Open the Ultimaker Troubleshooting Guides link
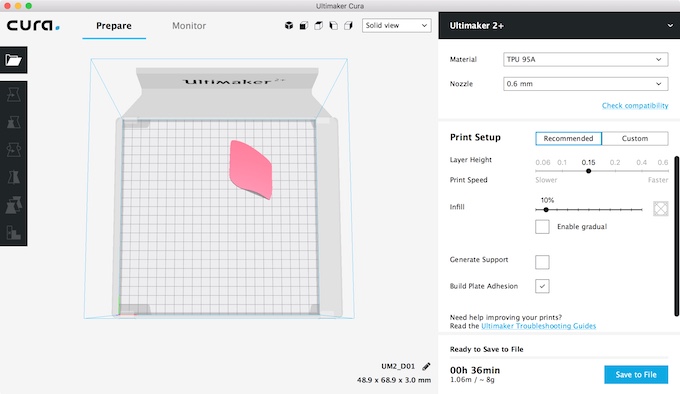Image resolution: width=680 pixels, height=394 pixels. tap(539, 326)
